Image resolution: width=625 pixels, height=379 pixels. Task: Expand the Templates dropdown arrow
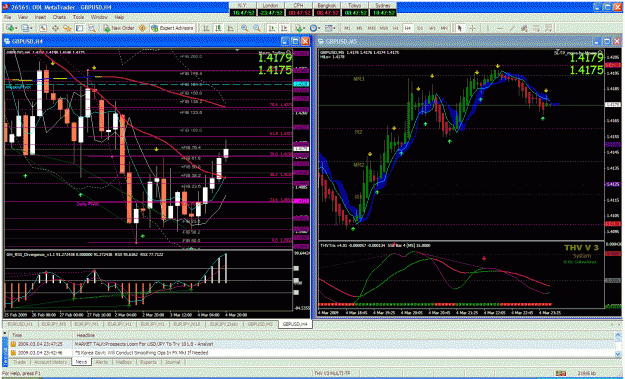[x=335, y=28]
